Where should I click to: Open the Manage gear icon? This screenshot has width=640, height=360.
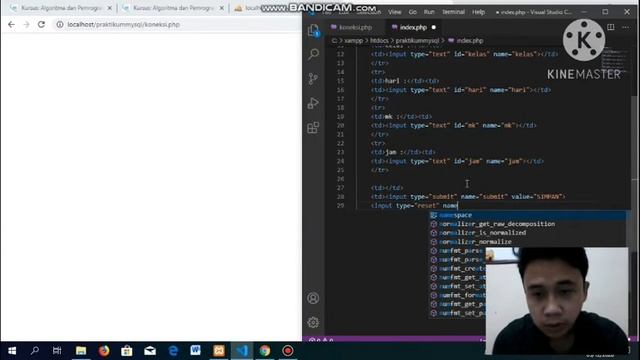click(313, 322)
